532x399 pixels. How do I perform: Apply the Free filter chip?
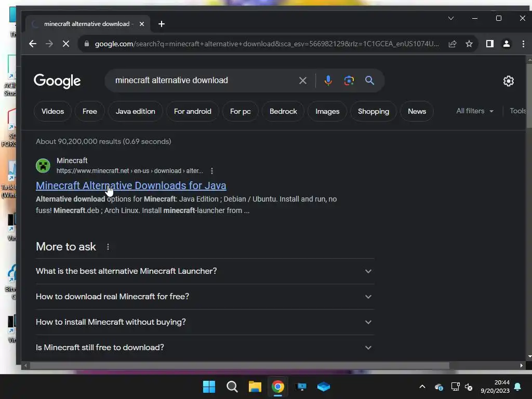89,111
